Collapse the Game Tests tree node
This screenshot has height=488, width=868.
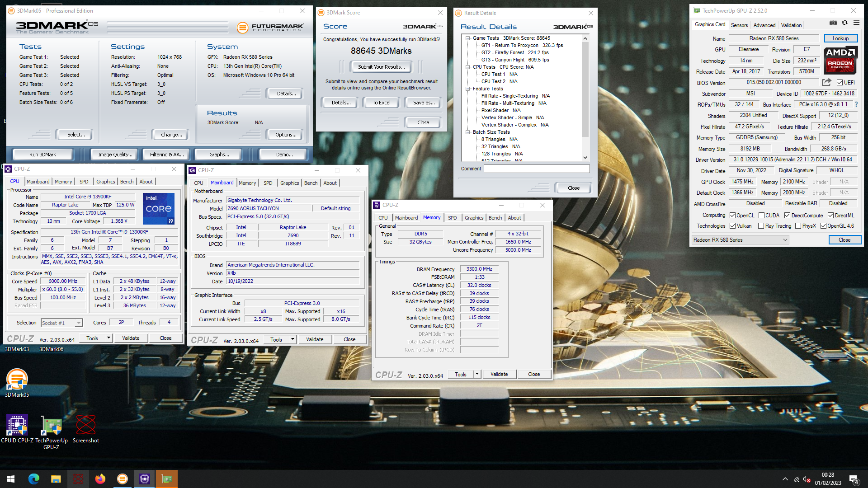point(468,38)
